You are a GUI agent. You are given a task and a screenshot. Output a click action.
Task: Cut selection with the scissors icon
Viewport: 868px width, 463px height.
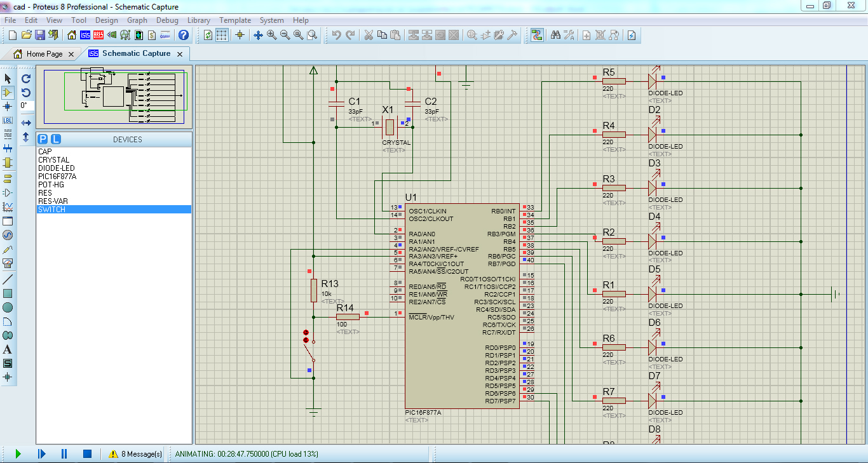368,35
